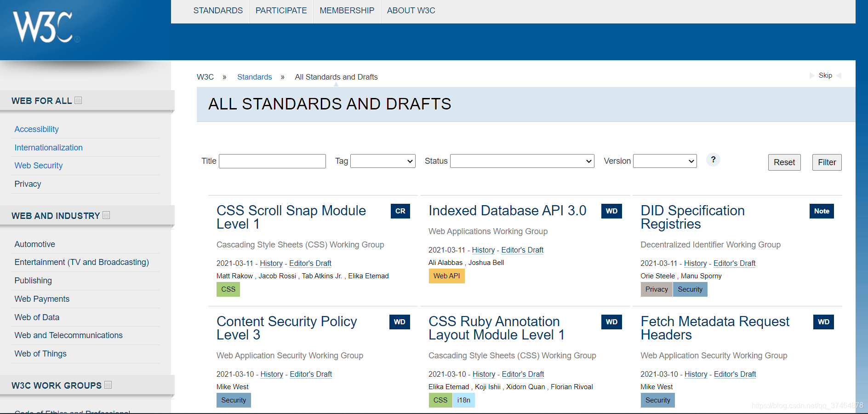Screen dimensions: 868x414
Task: Open the Participate menu
Action: [x=281, y=11]
